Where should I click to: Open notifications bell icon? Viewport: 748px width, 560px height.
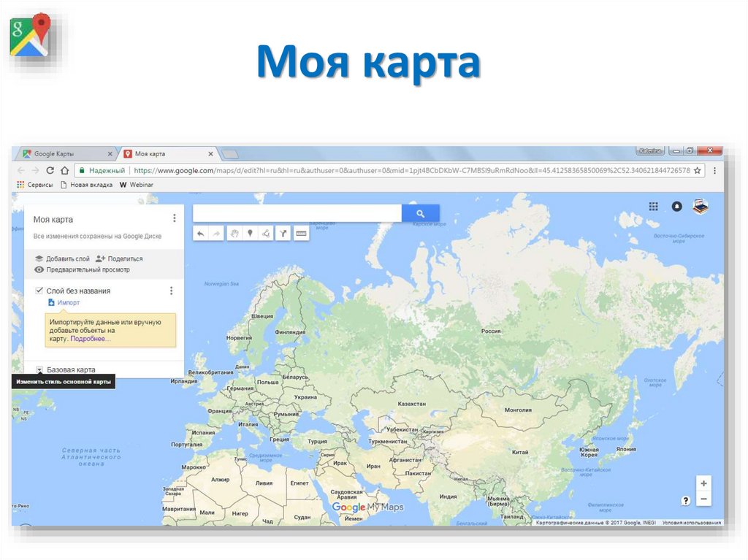pyautogui.click(x=676, y=206)
